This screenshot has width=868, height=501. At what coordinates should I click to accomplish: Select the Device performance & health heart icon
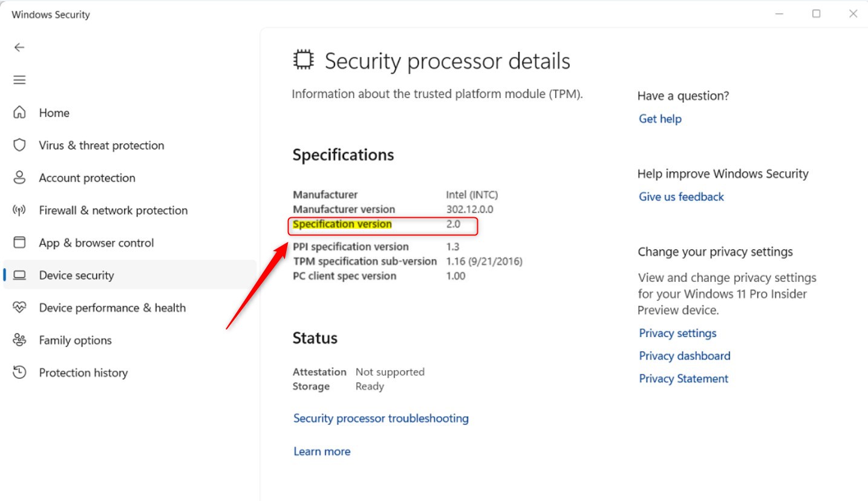[19, 307]
